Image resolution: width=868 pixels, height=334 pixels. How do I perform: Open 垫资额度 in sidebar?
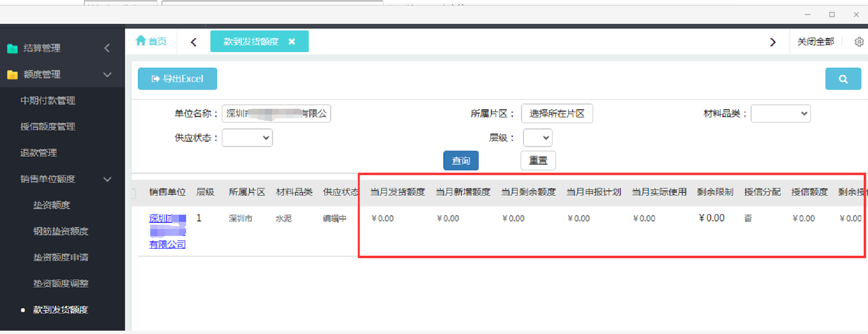[x=52, y=205]
